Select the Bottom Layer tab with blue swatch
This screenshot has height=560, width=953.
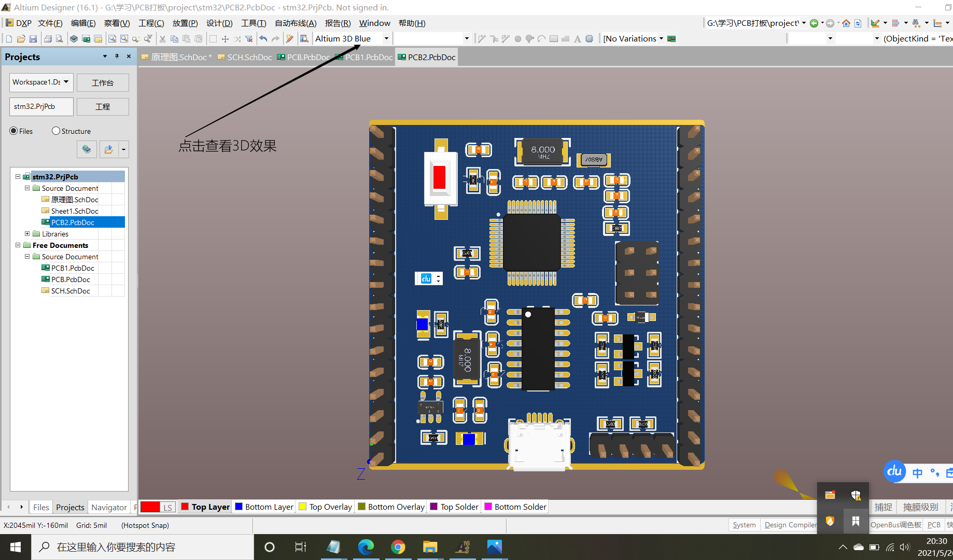click(x=264, y=507)
